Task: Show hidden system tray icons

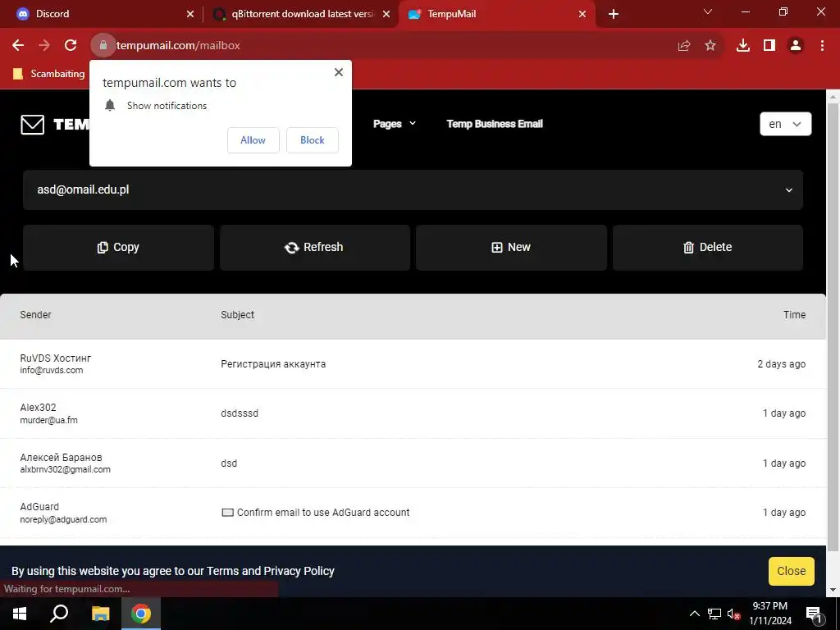Action: coord(694,614)
